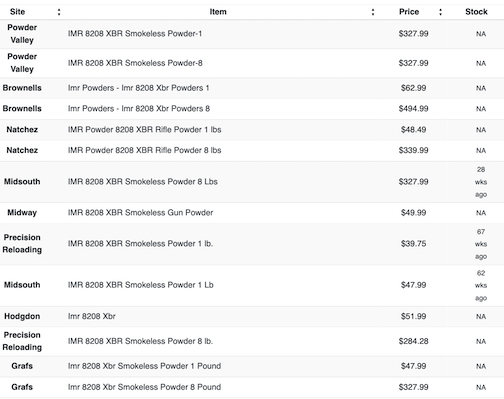Sort table by Price column header
504x399 pixels.
pos(409,12)
